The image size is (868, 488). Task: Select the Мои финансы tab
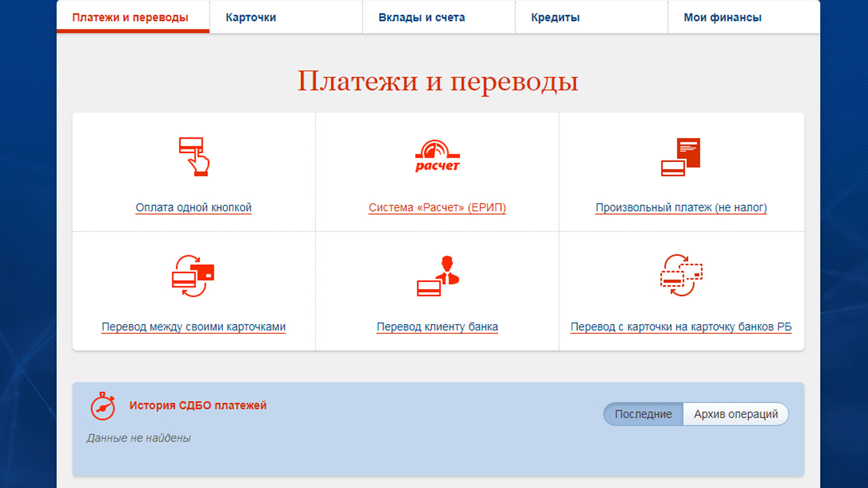(744, 17)
